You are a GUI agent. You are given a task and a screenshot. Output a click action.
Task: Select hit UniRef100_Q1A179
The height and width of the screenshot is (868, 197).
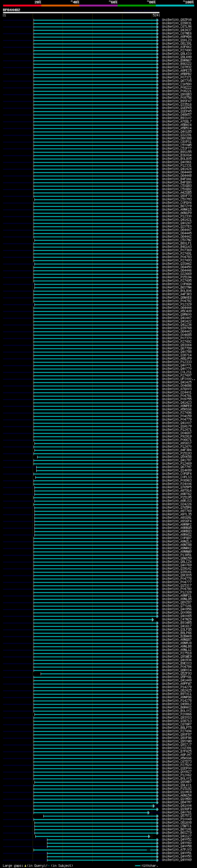point(177,426)
